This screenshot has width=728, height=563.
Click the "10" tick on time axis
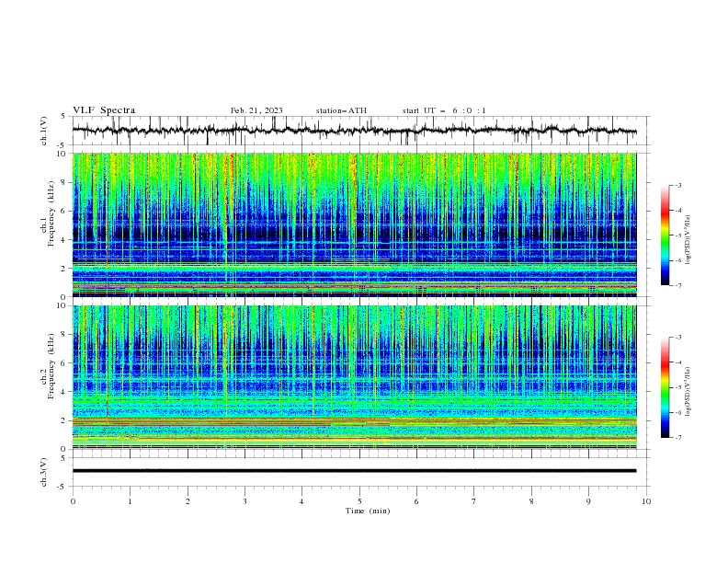646,501
